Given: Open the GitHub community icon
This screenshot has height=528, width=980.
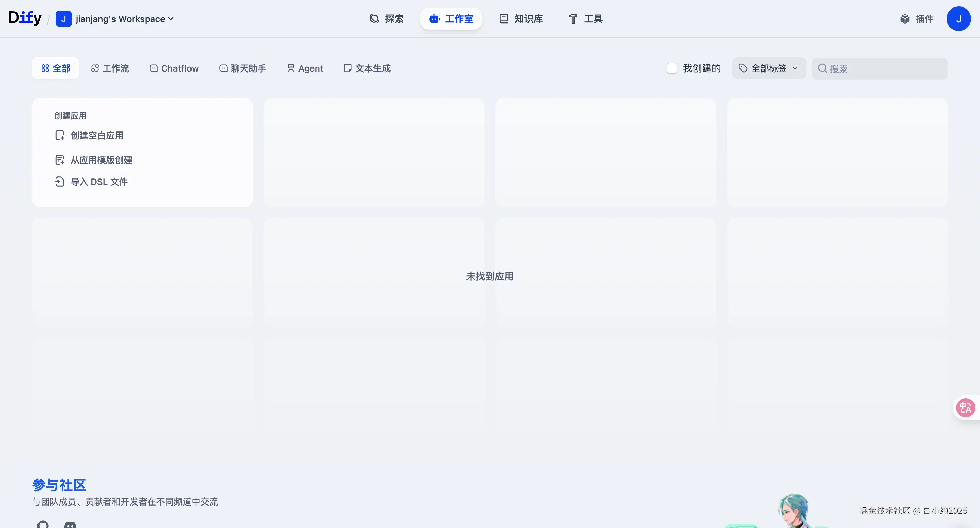Looking at the screenshot, I should tap(43, 524).
